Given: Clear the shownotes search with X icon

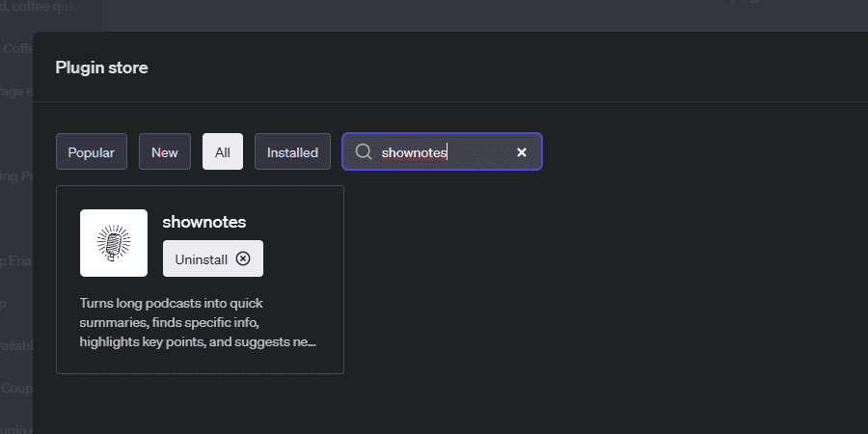Looking at the screenshot, I should click(522, 152).
